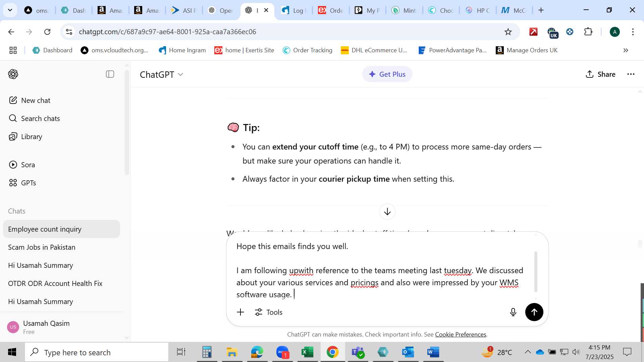This screenshot has width=644, height=362.
Task: Switch to the Log tab
Action: 294,10
